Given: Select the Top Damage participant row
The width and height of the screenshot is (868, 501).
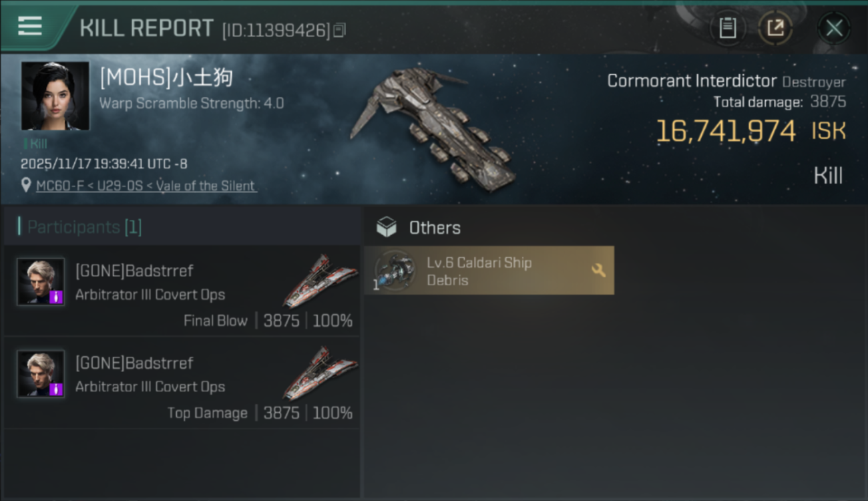Looking at the screenshot, I should tap(182, 383).
